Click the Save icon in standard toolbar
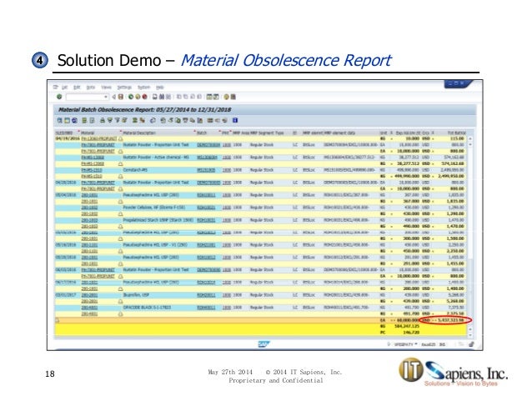The width and height of the screenshot is (532, 411). point(120,97)
